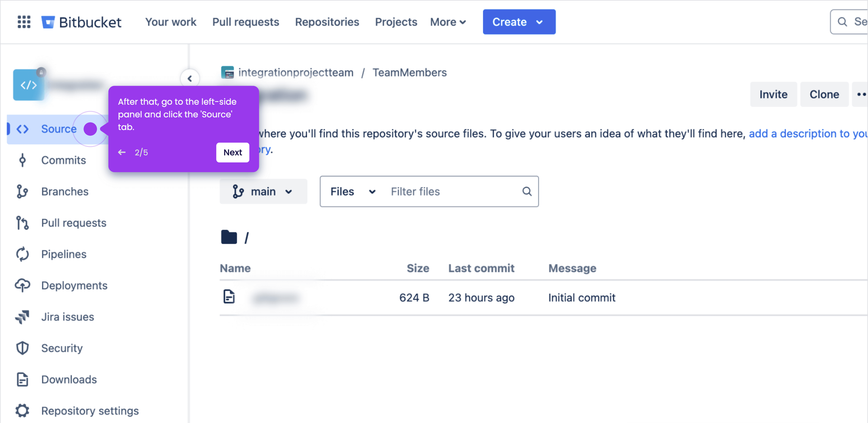Click the Last commit column header
Viewport: 868px width, 423px height.
coord(481,268)
